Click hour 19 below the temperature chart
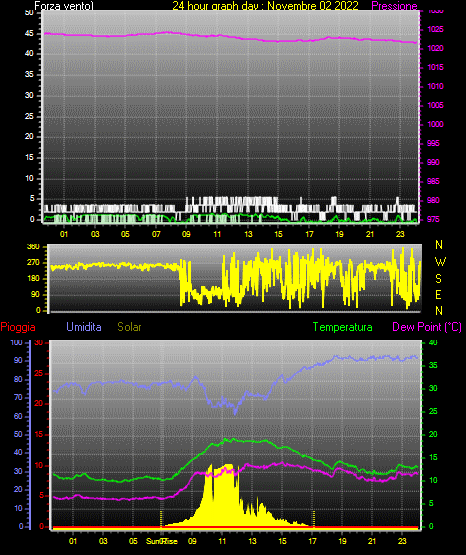The width and height of the screenshot is (466, 555). tap(342, 541)
